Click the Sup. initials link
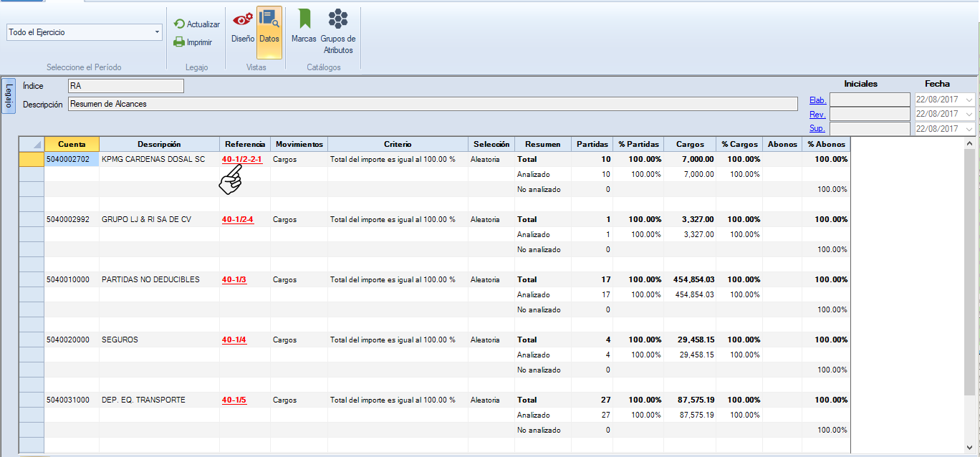 pos(817,129)
